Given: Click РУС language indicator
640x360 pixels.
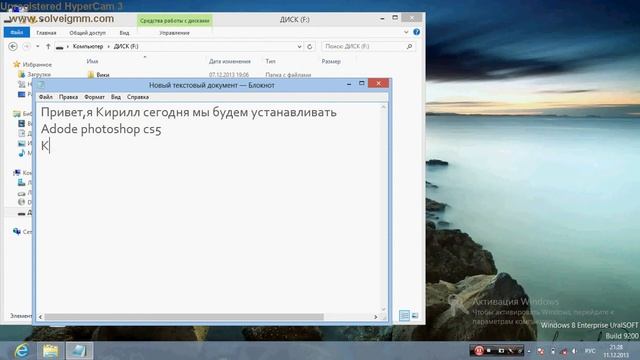Looking at the screenshot, I should coord(590,351).
